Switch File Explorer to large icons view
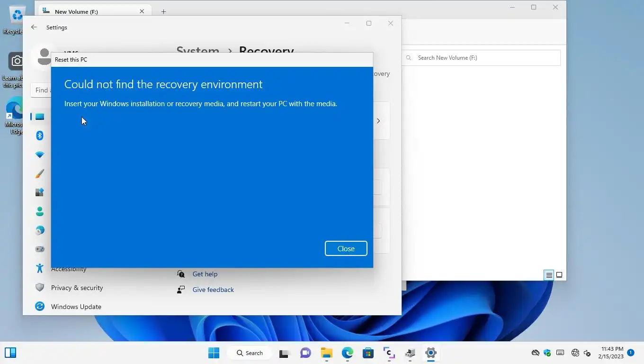The image size is (644, 364). (x=559, y=275)
